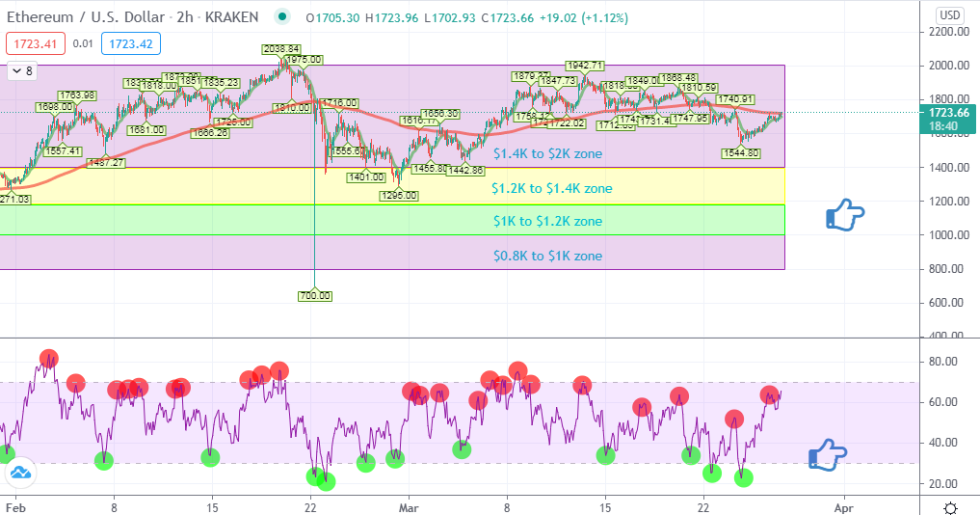Click the 2038.84 high price label

[x=281, y=49]
